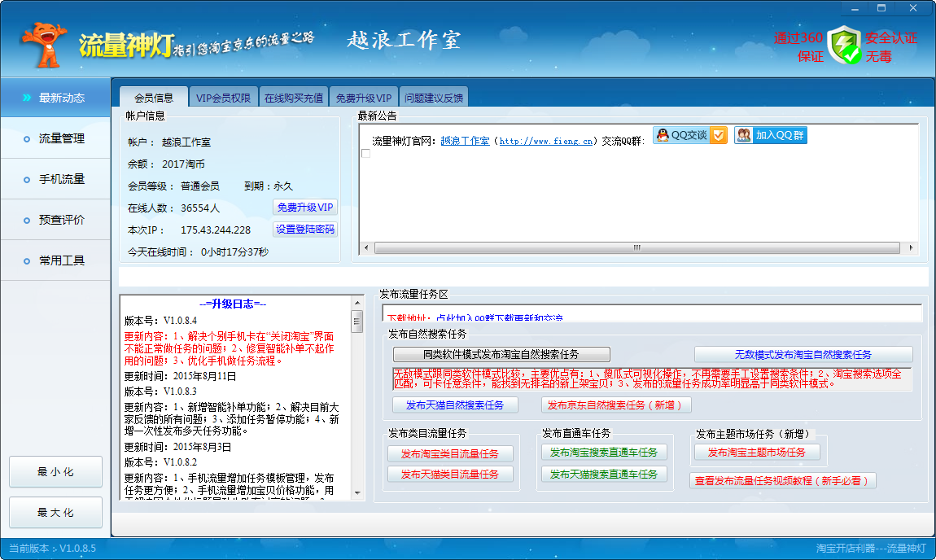Click the 版本号：V1.0.8.2 log entry
Screen dimensions: 936x560
click(x=160, y=462)
